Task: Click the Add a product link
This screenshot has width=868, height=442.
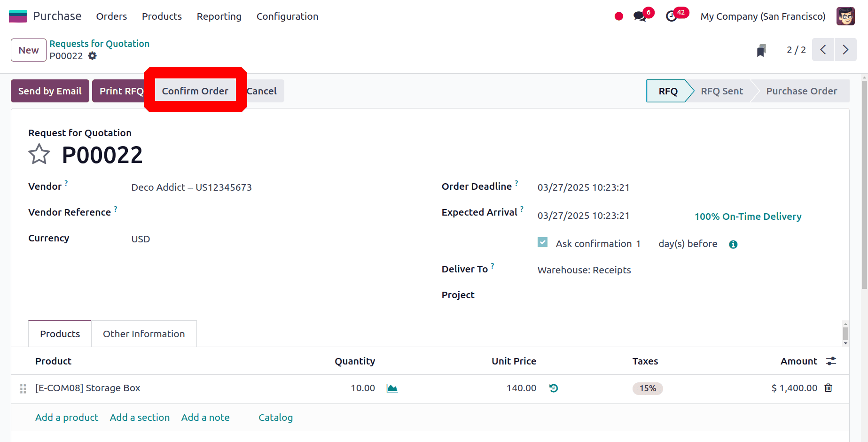Action: point(67,418)
